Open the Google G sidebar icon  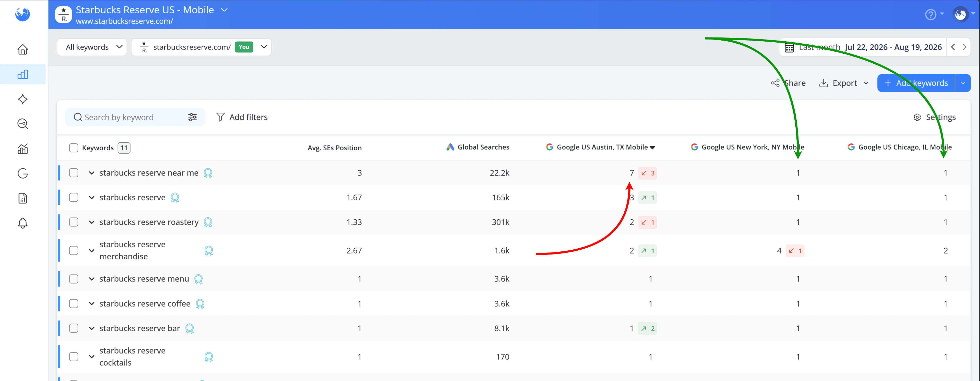coord(23,173)
